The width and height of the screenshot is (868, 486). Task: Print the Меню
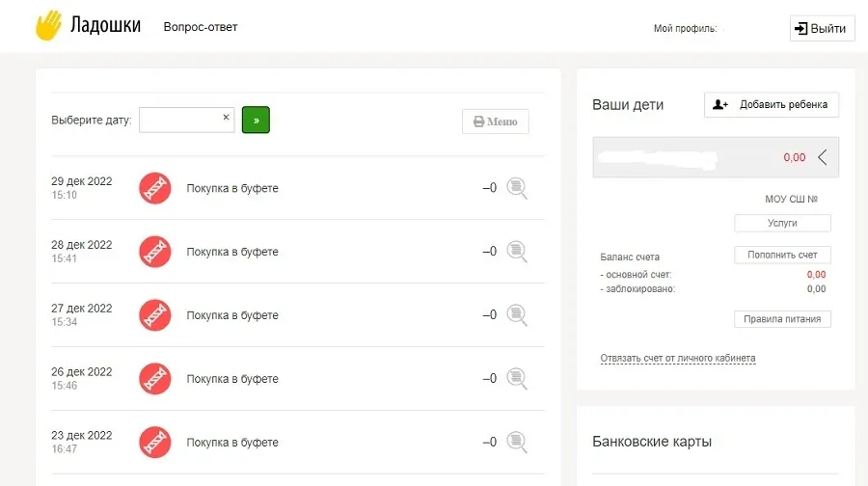(x=496, y=121)
